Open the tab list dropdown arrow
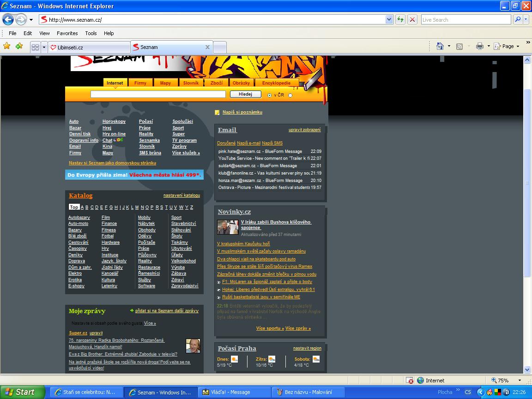Image resolution: width=532 pixels, height=399 pixels. click(x=44, y=47)
